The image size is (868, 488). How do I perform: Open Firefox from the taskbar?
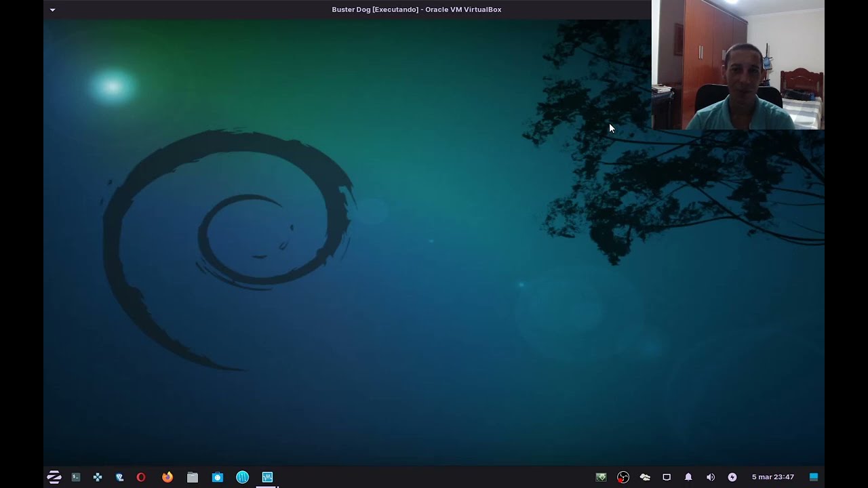point(167,477)
